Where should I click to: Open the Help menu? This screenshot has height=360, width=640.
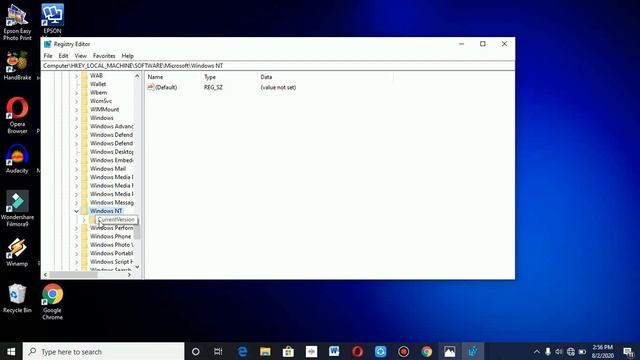click(x=127, y=56)
